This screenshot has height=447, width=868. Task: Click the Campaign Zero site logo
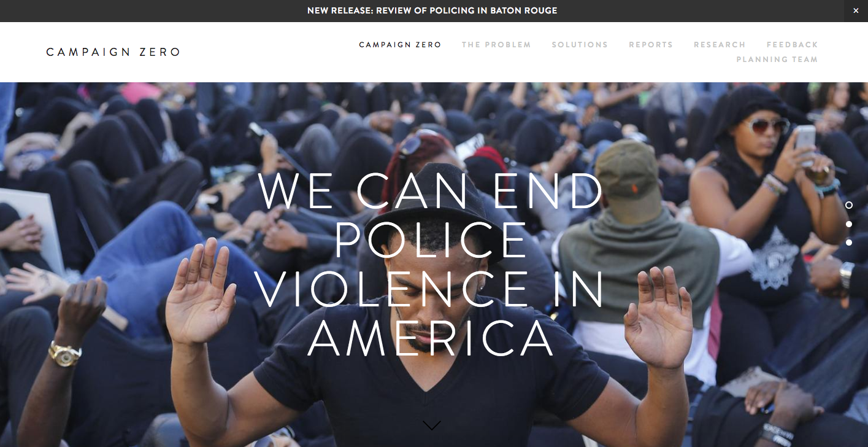click(x=113, y=52)
